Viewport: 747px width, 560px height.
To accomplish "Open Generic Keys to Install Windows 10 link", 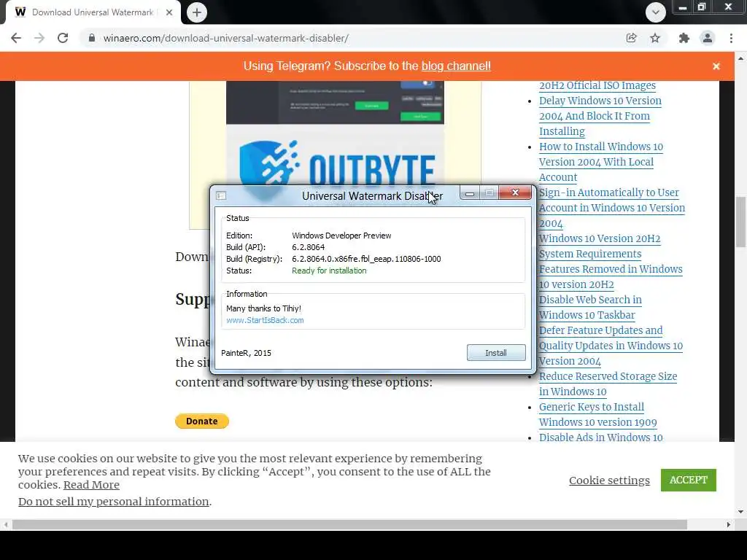I will click(598, 414).
